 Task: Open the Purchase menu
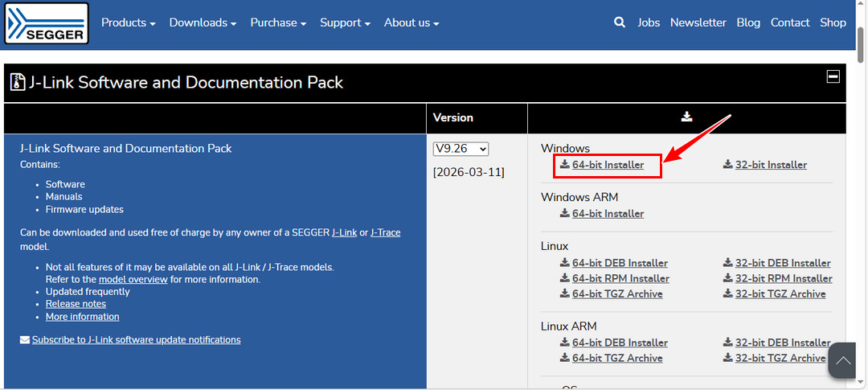(278, 23)
